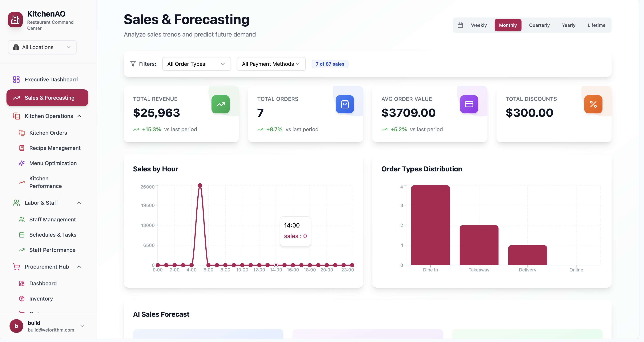The width and height of the screenshot is (644, 342).
Task: Select the Filters funnel icon
Action: coord(133,64)
